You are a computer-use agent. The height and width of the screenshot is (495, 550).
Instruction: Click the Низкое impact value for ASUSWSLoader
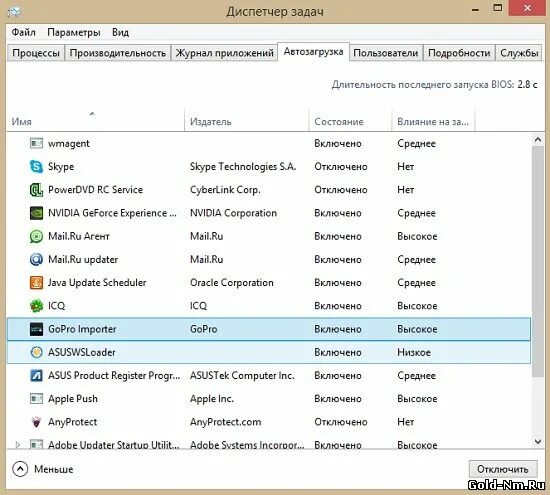pyautogui.click(x=414, y=352)
